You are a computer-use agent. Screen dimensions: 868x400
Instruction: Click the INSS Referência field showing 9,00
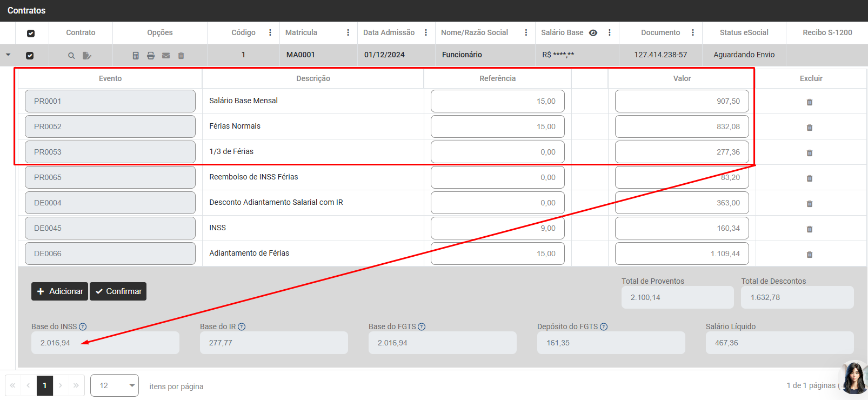[497, 228]
